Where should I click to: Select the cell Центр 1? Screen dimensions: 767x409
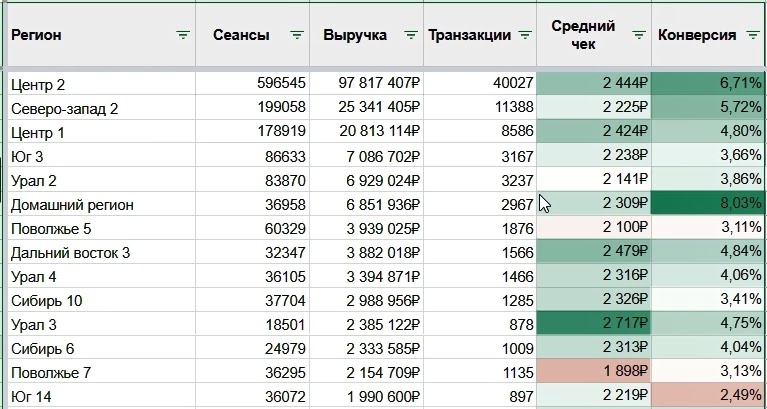click(101, 132)
